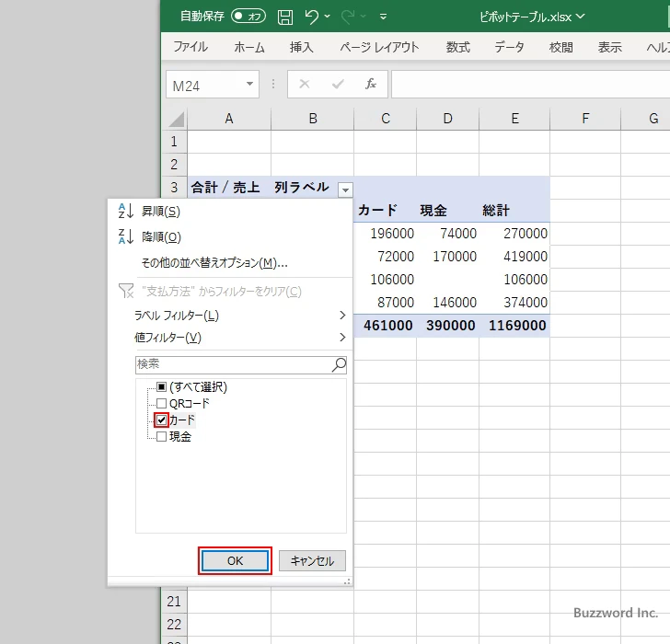Select the cell containing 146000
The height and width of the screenshot is (644, 670).
click(448, 303)
